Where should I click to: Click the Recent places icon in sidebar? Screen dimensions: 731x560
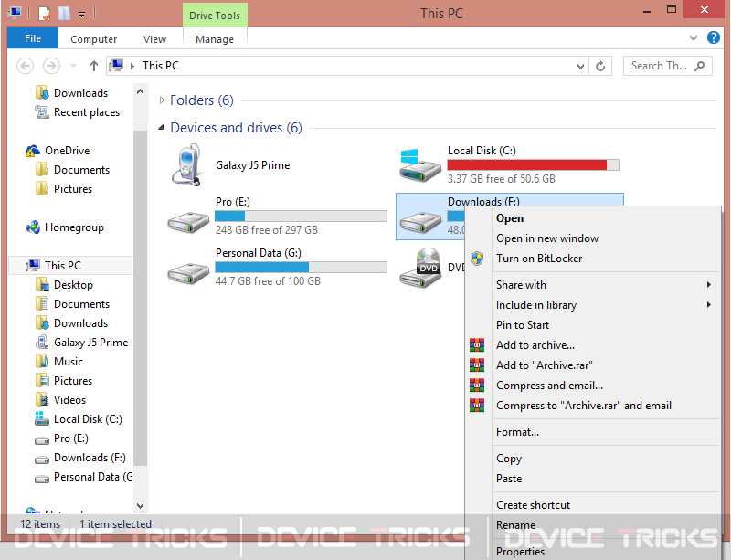(x=41, y=111)
